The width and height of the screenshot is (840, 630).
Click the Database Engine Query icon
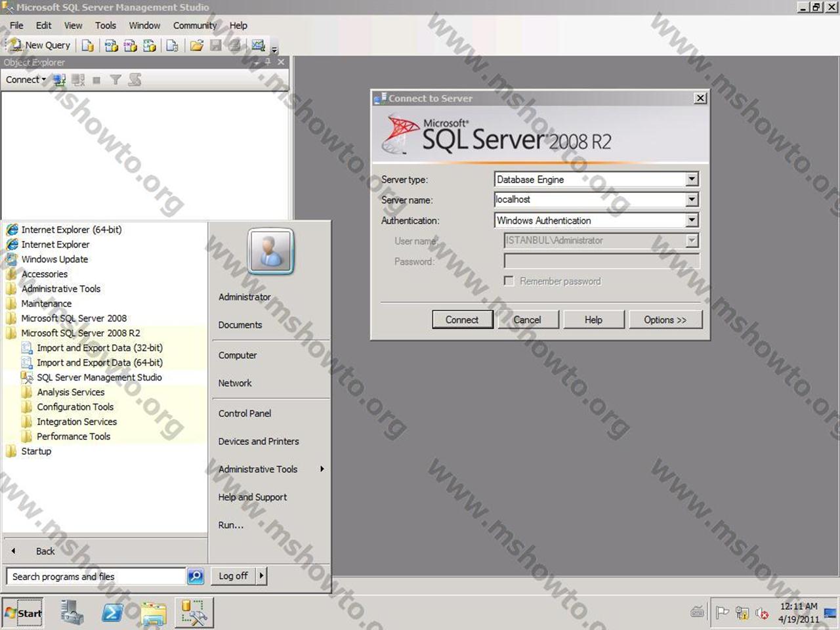point(87,45)
